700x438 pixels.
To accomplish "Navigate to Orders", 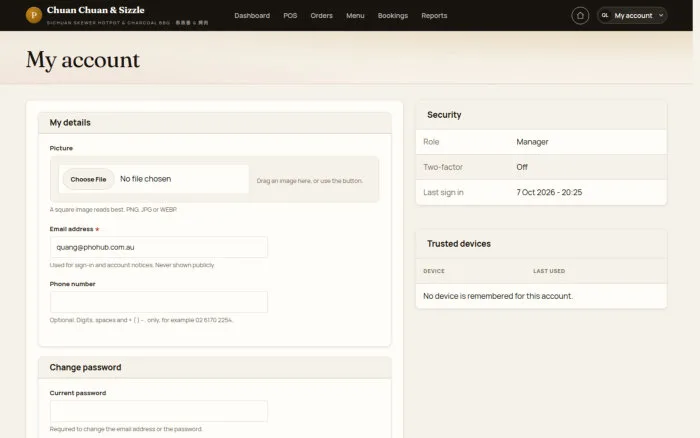I will (321, 16).
